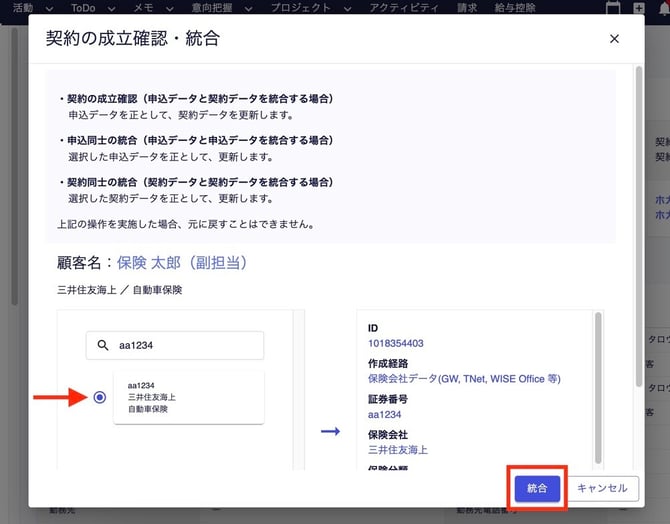Click the ID link 1018354403

(395, 343)
